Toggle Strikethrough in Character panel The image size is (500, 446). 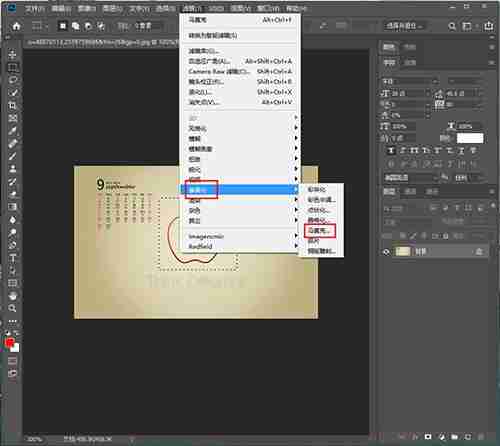pyautogui.click(x=473, y=151)
